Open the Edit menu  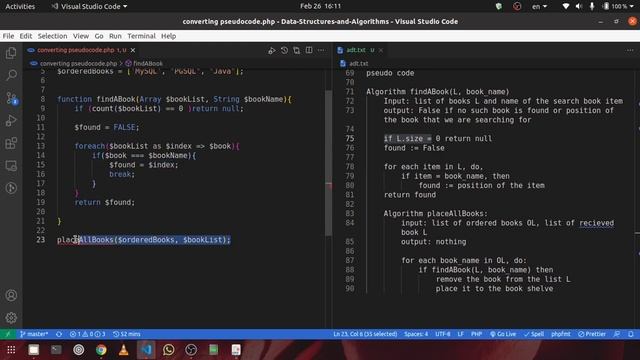[26, 36]
